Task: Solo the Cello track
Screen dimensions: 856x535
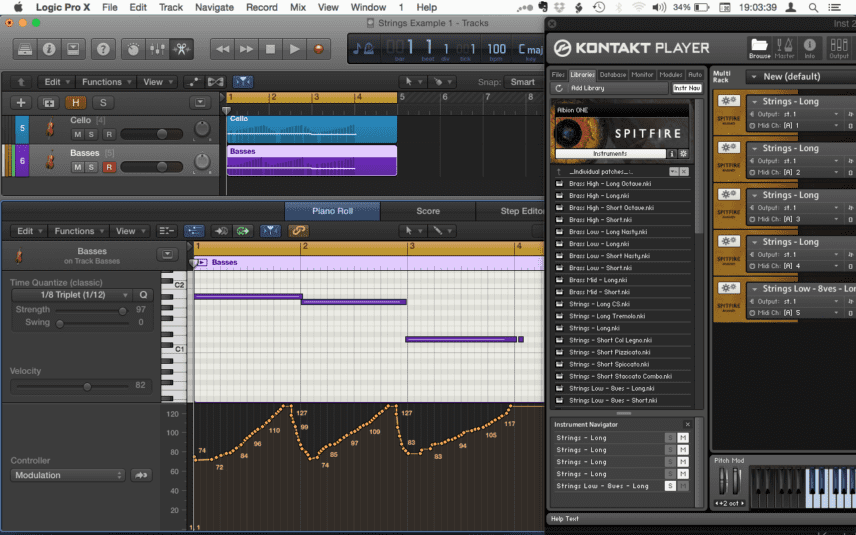Action: (91, 134)
